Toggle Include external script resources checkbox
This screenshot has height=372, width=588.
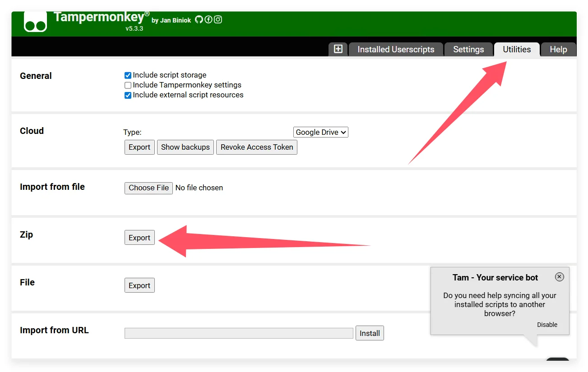128,95
